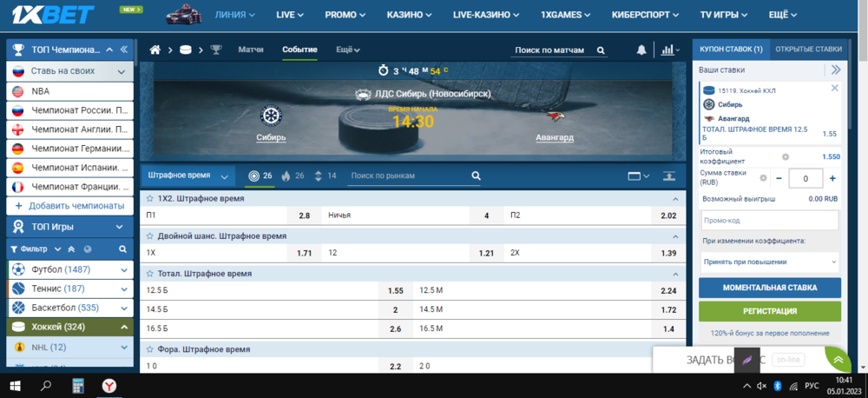Select the hockey puck breadcrumb icon
Image resolution: width=868 pixels, height=398 pixels.
click(x=186, y=50)
